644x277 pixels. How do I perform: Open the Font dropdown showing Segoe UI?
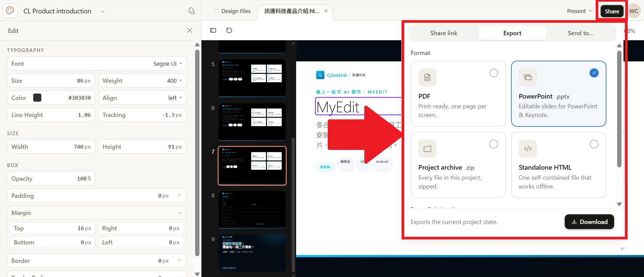(97, 64)
